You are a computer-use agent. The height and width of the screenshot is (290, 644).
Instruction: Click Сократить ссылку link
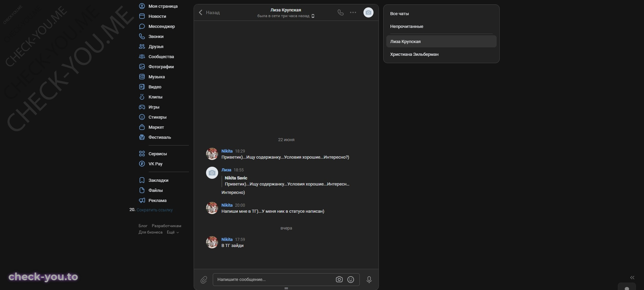click(155, 210)
